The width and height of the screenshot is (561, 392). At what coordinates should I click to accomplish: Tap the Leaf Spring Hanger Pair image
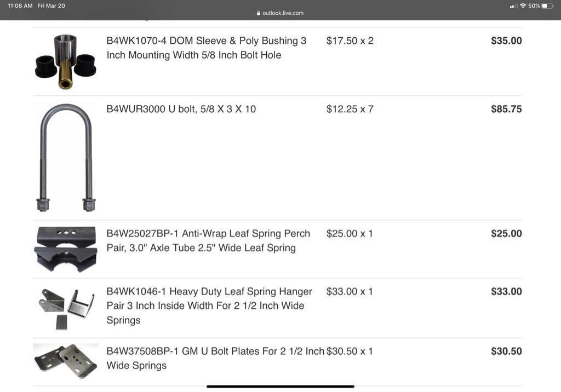pos(66,307)
